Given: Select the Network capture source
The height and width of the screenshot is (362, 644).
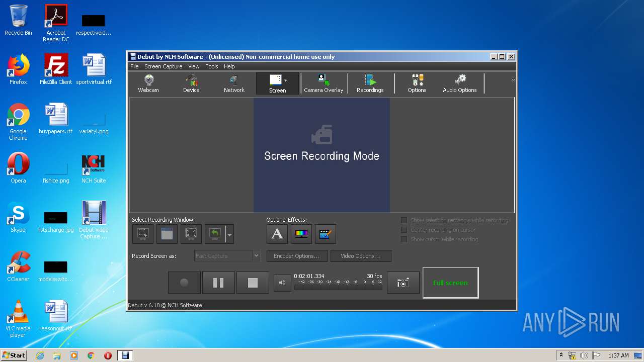Looking at the screenshot, I should [234, 83].
